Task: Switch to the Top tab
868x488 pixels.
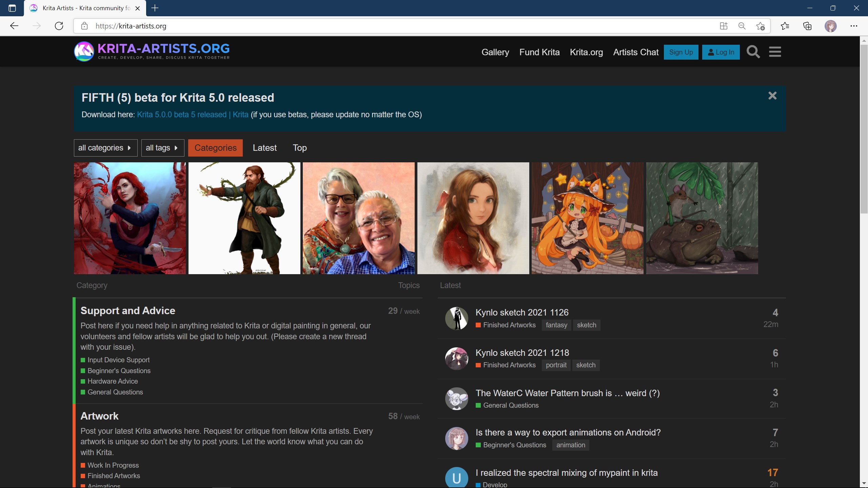Action: 299,148
